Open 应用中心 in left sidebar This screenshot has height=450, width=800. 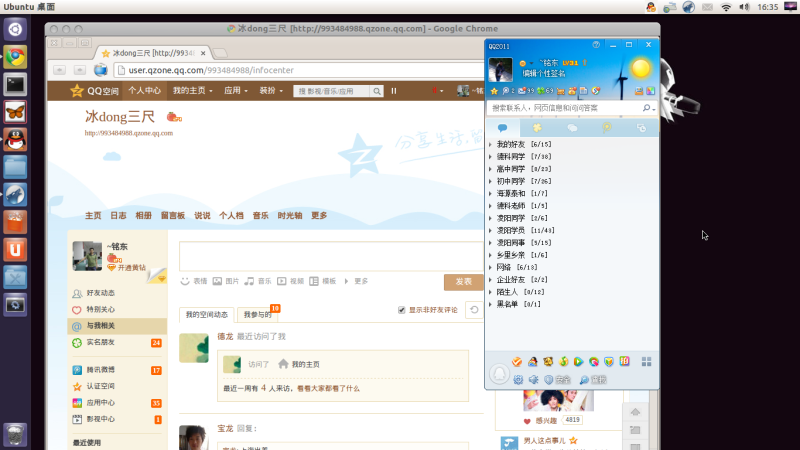coord(101,403)
